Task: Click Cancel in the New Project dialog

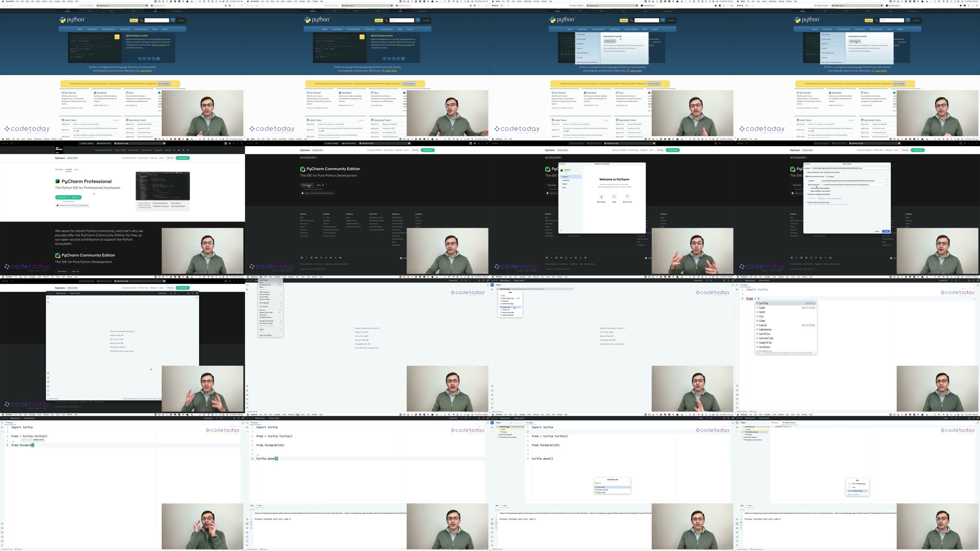Action: click(877, 231)
